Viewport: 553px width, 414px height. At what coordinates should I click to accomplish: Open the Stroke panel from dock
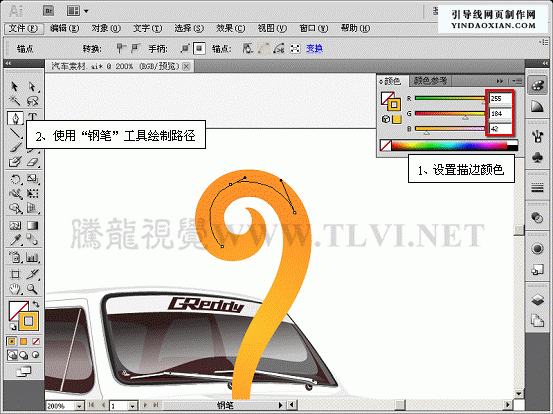537,188
